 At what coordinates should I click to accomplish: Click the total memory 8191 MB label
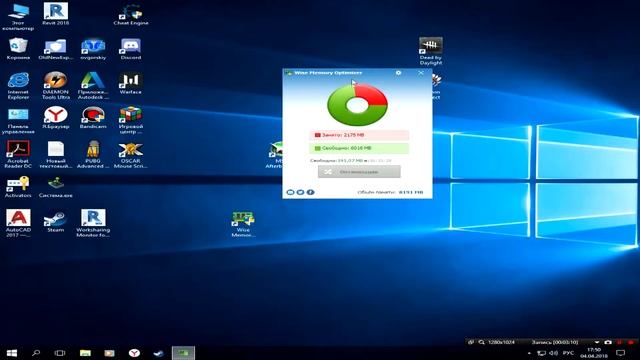tap(390, 192)
